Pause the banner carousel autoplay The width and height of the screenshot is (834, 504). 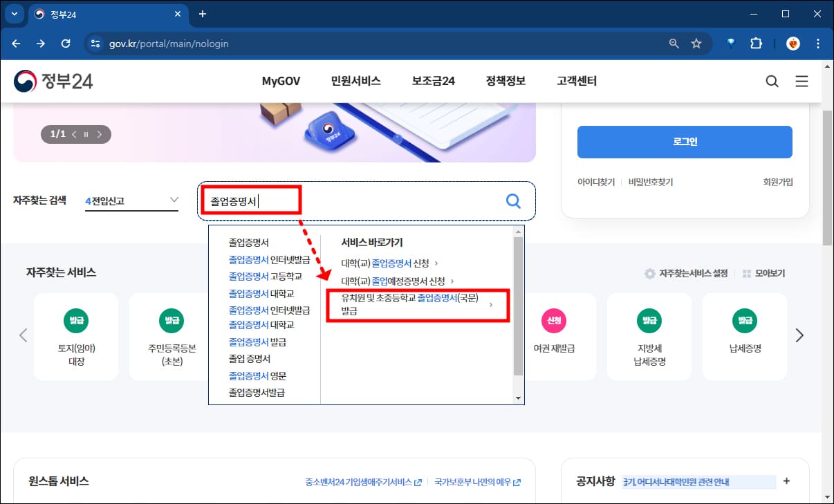86,134
